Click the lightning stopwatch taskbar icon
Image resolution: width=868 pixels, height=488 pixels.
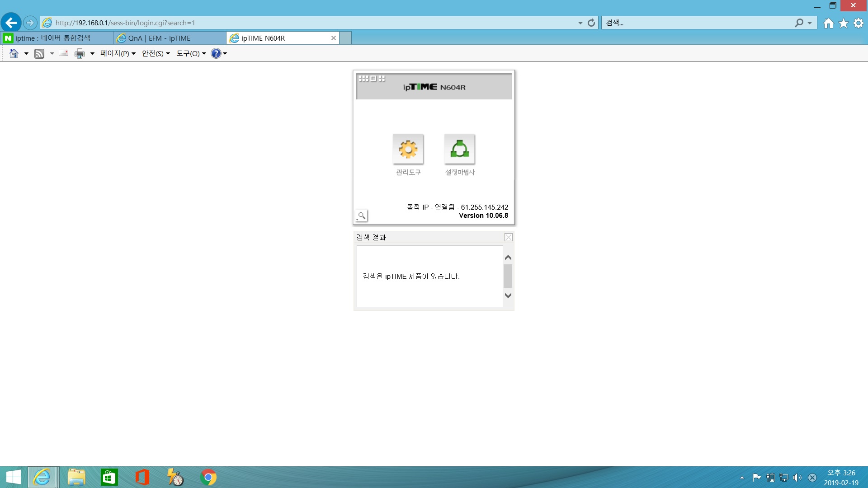[x=175, y=477]
